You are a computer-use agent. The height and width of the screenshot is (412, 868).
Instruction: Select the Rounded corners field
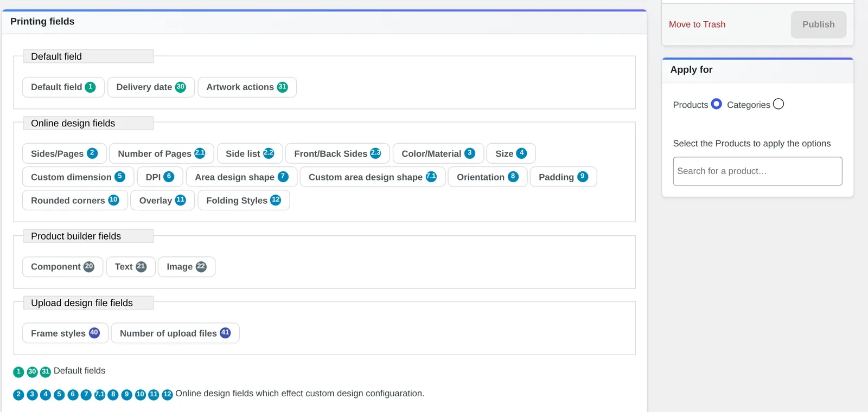[75, 200]
